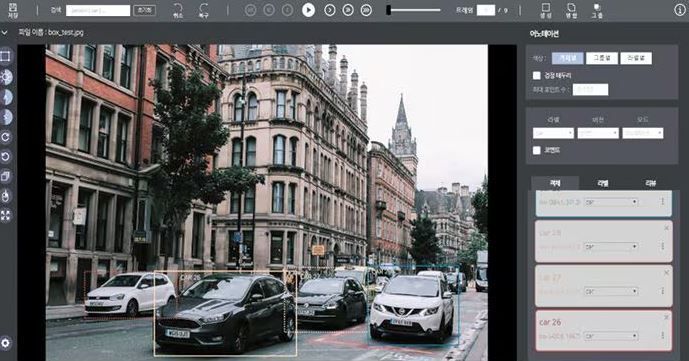Image resolution: width=689 pixels, height=361 pixels.
Task: Open the three-dot menu on car 28 card
Action: [x=663, y=246]
